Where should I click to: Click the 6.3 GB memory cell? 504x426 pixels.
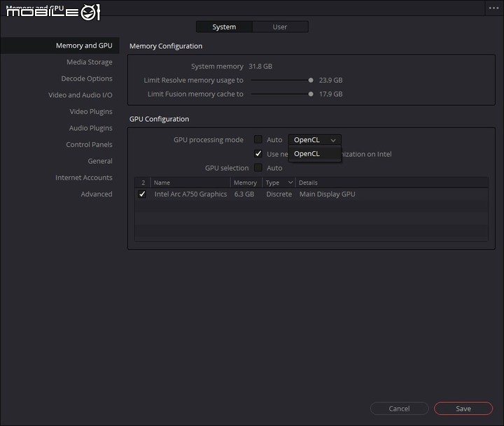click(244, 194)
